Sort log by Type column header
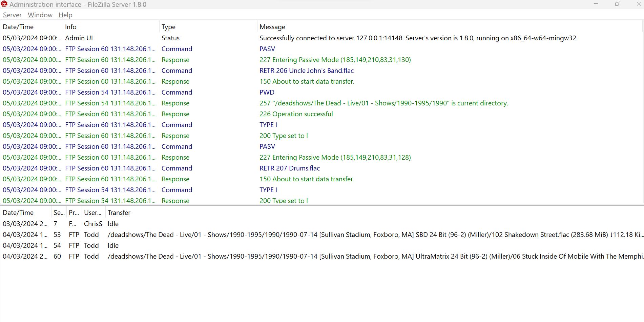 208,27
